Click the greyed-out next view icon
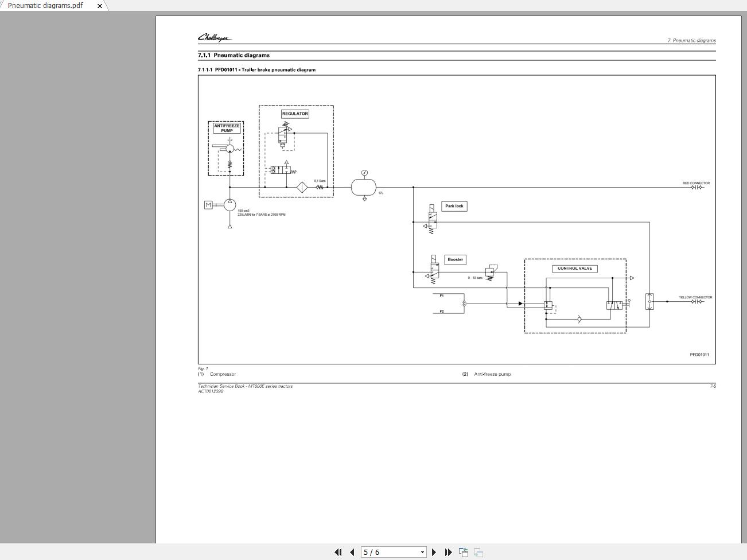This screenshot has width=747, height=560. tap(478, 552)
